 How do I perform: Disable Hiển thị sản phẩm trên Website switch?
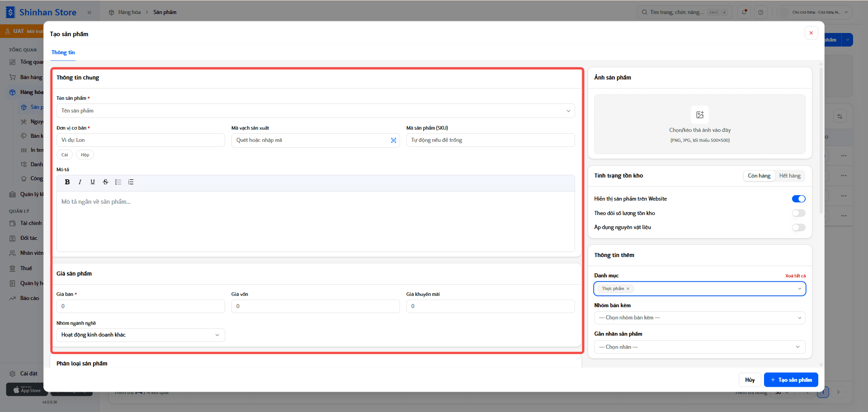tap(799, 199)
